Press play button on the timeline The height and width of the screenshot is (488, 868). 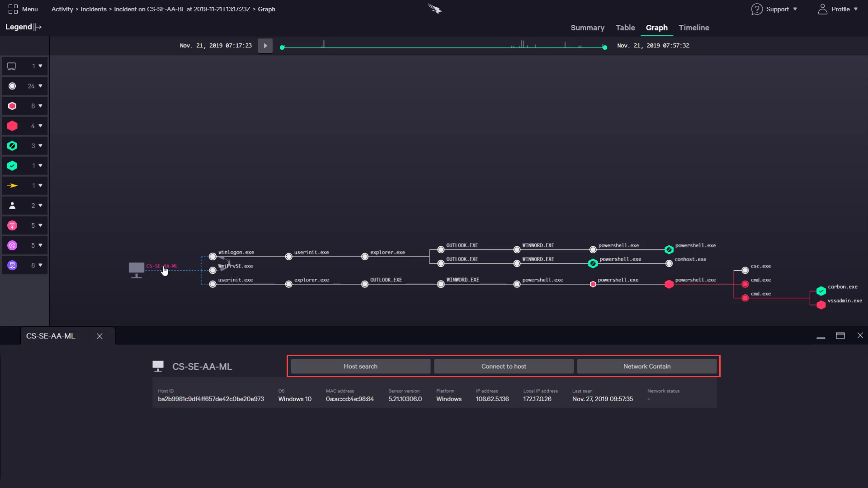265,45
